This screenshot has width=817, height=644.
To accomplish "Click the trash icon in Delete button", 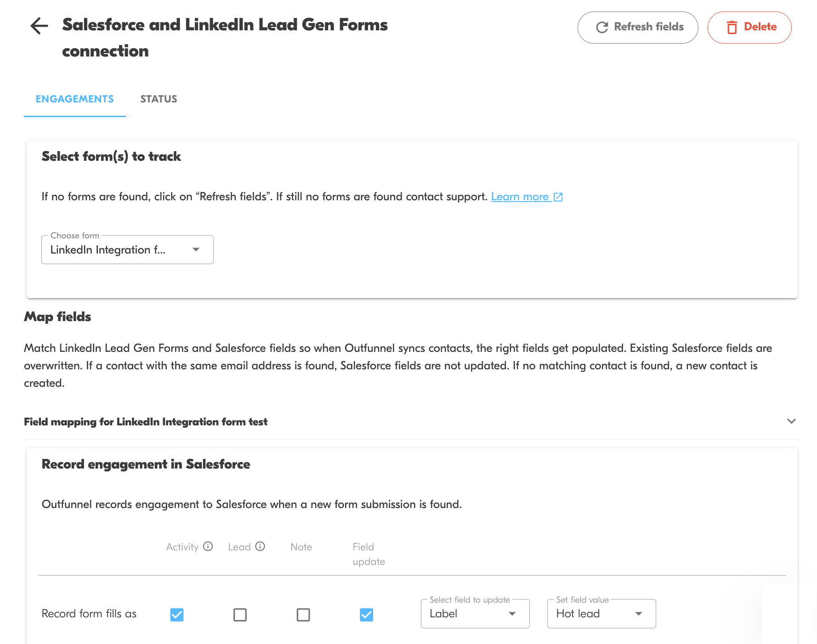I will (732, 28).
